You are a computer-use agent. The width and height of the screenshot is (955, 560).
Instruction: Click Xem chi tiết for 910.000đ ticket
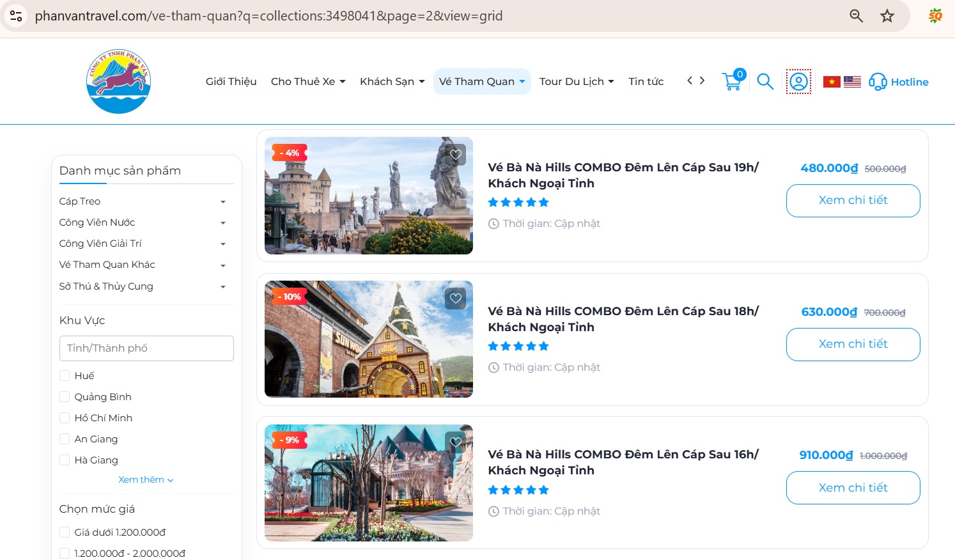pos(853,488)
